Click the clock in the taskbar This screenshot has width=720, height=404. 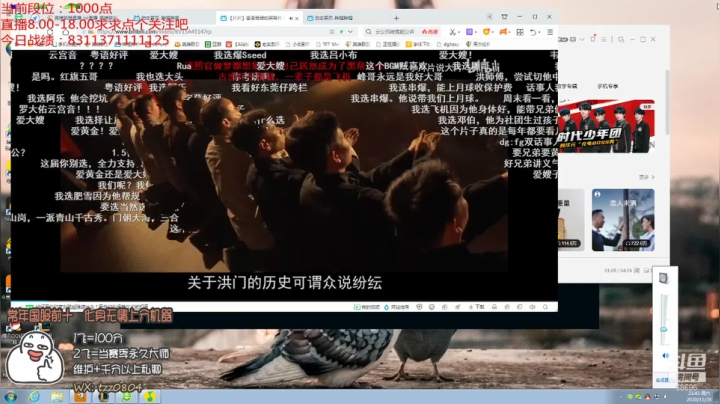(698, 397)
